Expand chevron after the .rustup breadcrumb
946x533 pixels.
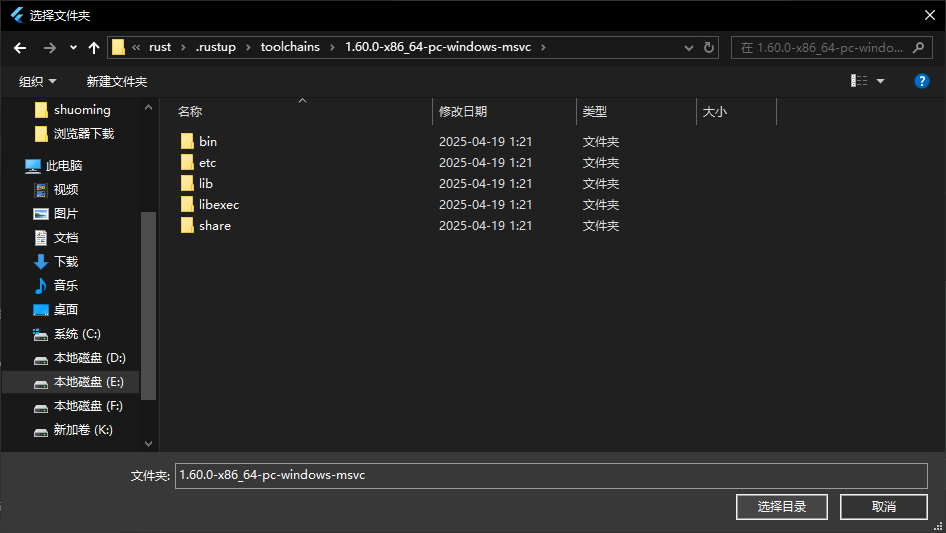(x=248, y=47)
